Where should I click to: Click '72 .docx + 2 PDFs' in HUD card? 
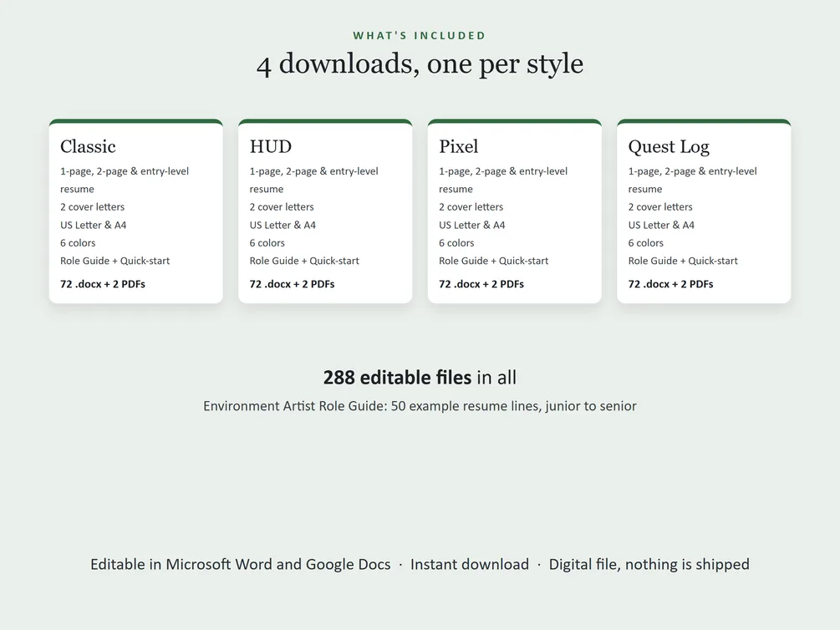click(x=292, y=284)
